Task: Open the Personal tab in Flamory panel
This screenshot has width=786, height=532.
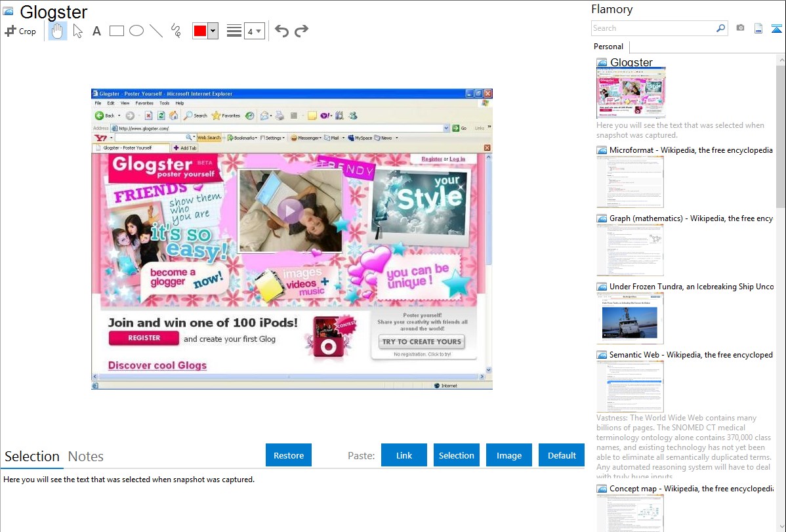Action: point(608,47)
